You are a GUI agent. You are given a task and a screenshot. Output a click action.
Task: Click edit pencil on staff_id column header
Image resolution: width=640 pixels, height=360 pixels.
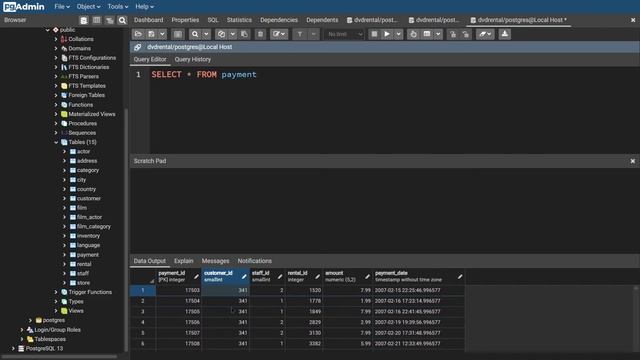tap(280, 277)
